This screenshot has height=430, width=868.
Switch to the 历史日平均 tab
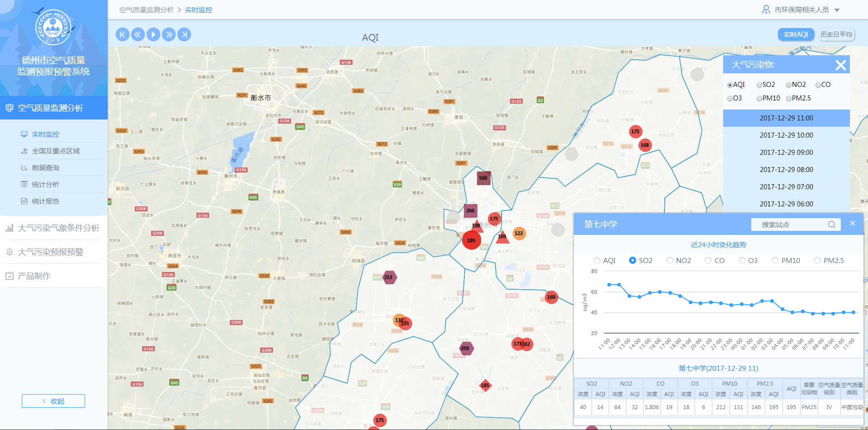coord(836,34)
